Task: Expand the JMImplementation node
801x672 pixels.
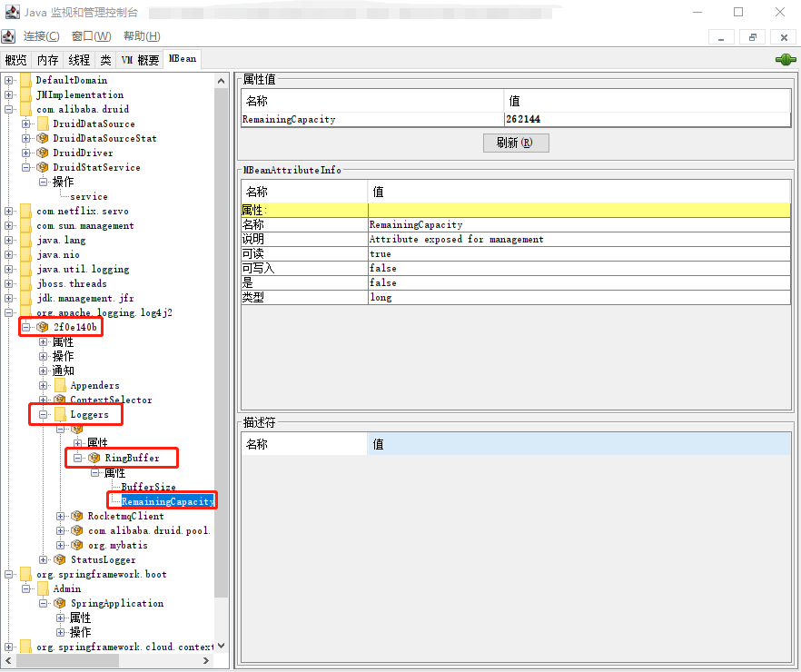Action: click(x=9, y=94)
